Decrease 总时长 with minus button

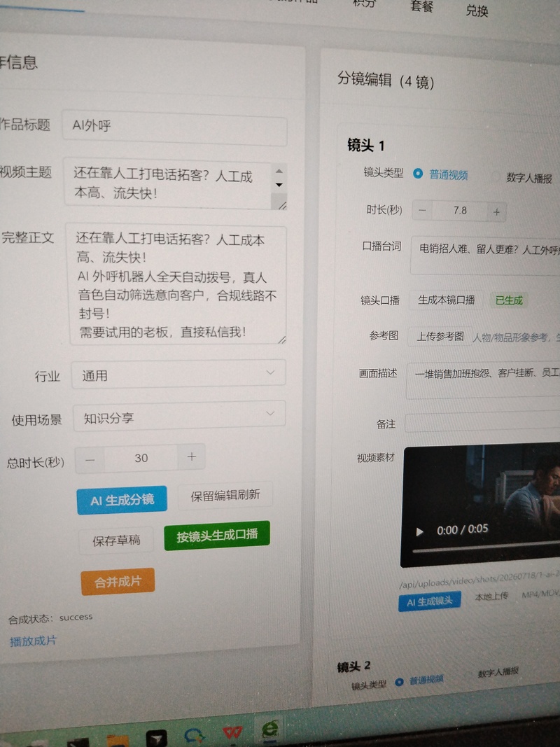[x=90, y=459]
